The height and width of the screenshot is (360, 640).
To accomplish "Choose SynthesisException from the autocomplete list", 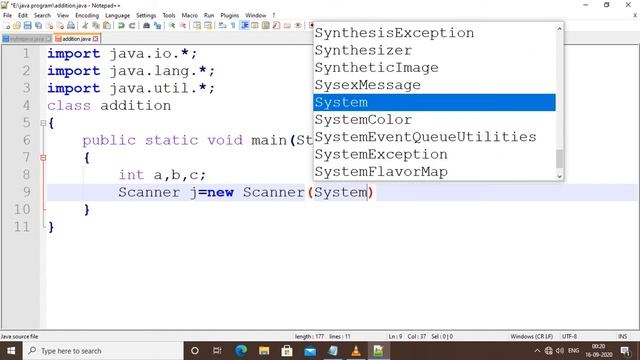I will 434,33.
